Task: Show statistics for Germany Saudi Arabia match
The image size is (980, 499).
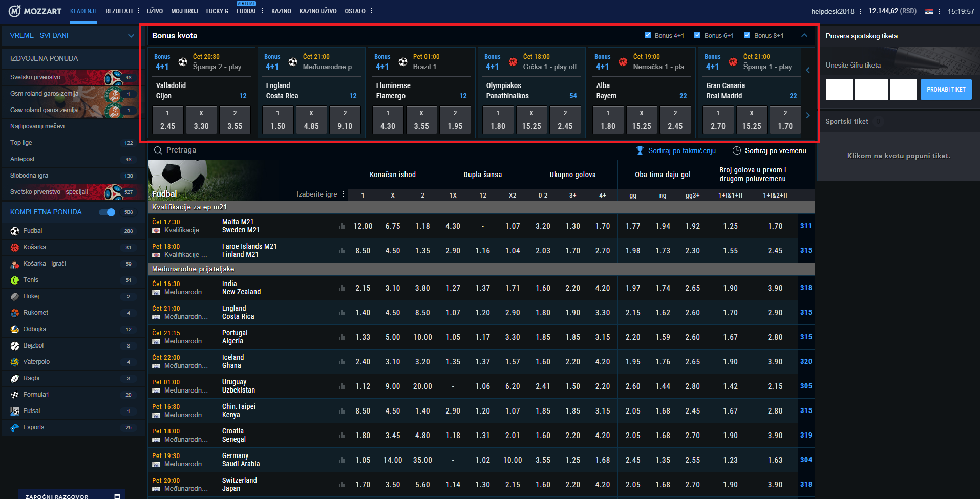Action: click(342, 460)
